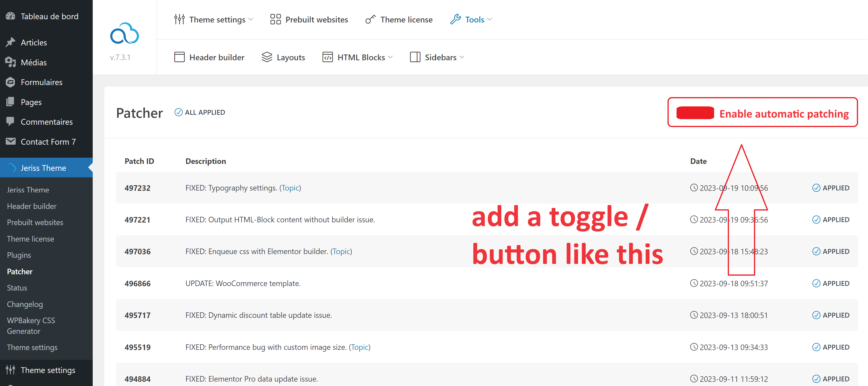This screenshot has height=386, width=868.
Task: Click the Description column header
Action: (206, 161)
